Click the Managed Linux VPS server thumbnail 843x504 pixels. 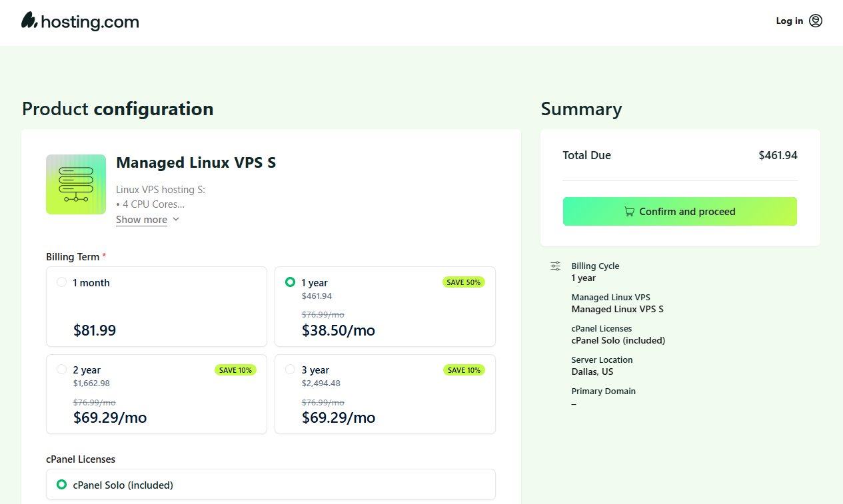(76, 184)
